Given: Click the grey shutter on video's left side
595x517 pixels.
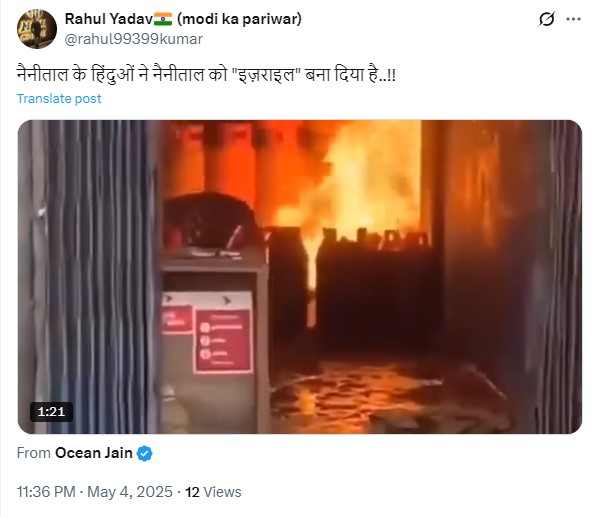Looking at the screenshot, I should tap(89, 277).
